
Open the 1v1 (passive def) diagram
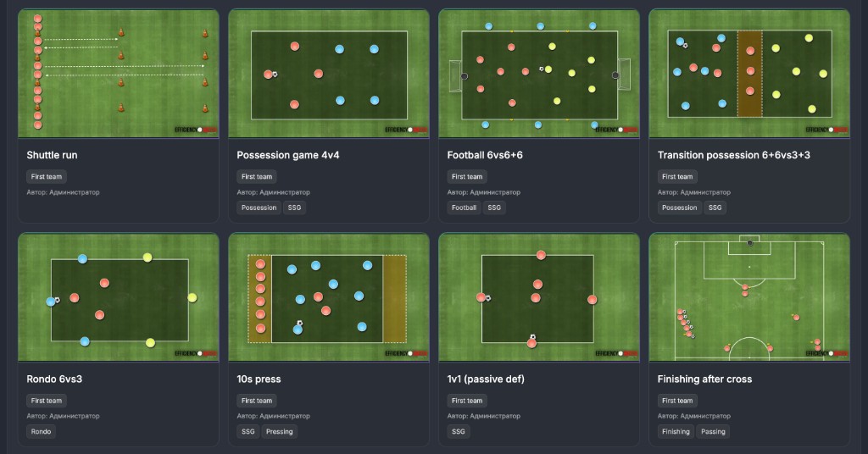pos(539,297)
